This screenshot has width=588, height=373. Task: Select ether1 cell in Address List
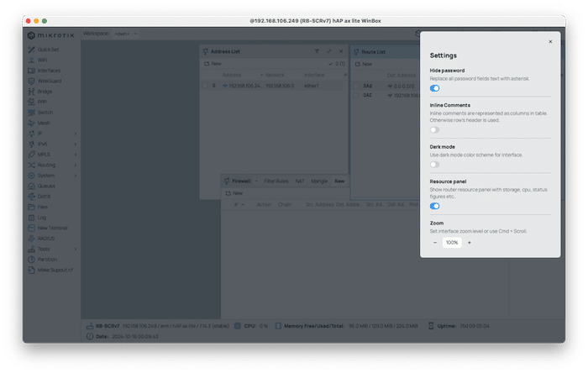point(312,86)
